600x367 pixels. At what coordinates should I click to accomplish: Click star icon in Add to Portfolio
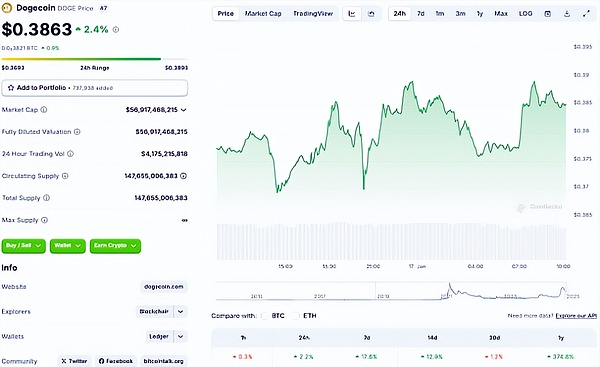click(x=11, y=88)
